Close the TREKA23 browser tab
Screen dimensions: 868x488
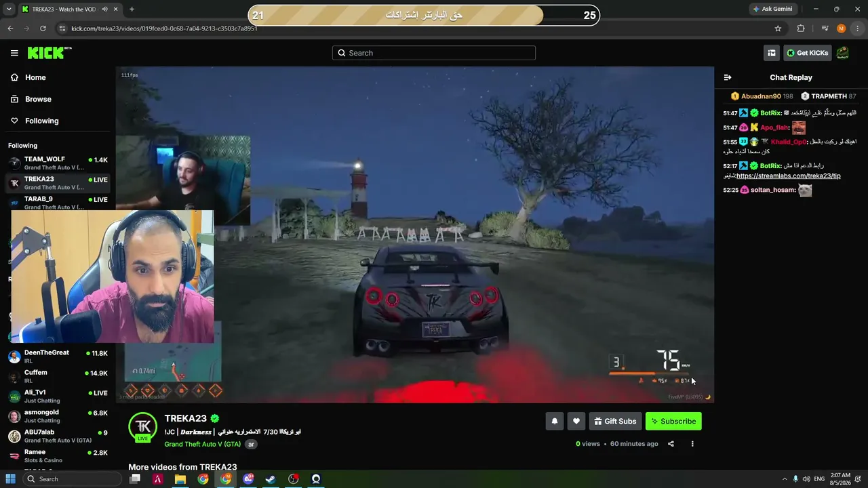coord(115,9)
